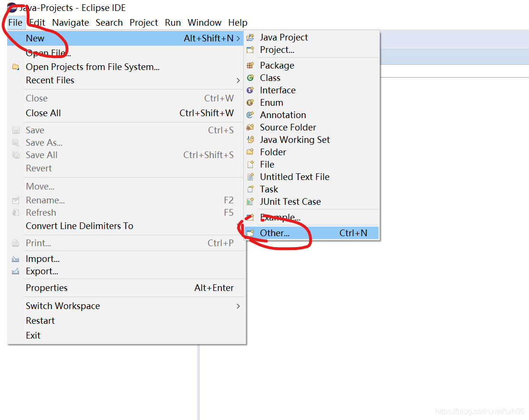
Task: Open the Navigate menu
Action: pos(70,22)
